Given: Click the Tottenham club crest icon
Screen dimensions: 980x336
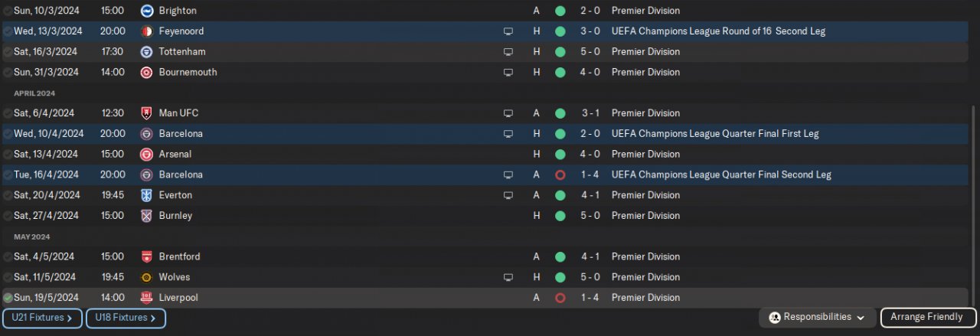Looking at the screenshot, I should (x=147, y=52).
